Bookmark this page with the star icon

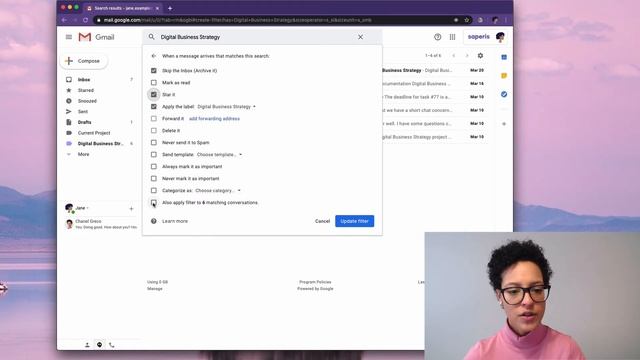pyautogui.click(x=467, y=20)
